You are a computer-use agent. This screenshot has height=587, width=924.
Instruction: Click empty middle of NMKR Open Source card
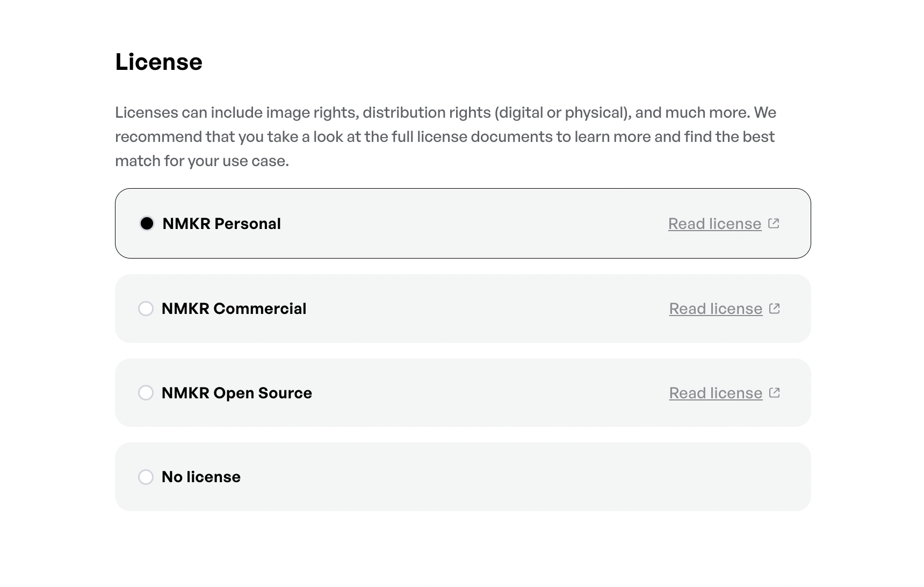[489, 393]
